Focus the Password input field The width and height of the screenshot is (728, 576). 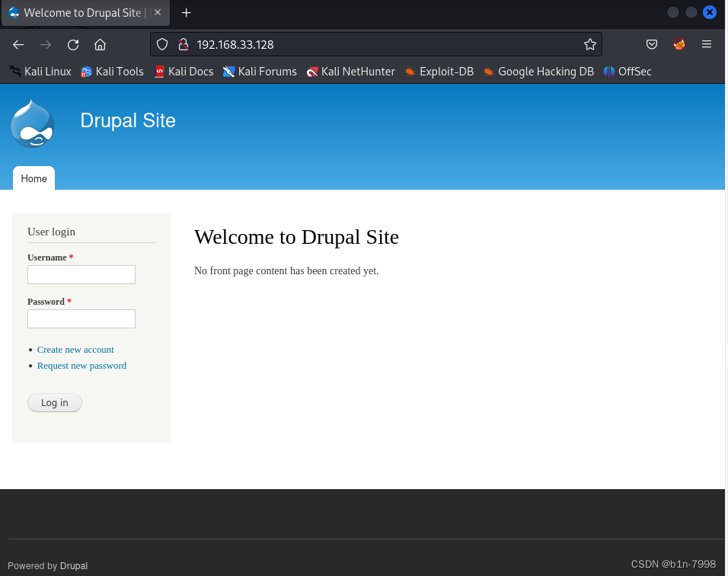(x=81, y=318)
